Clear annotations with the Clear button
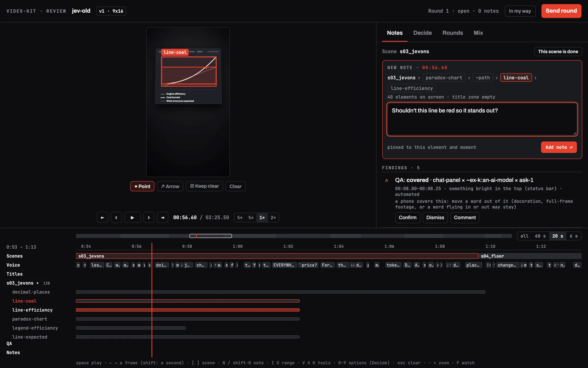The width and height of the screenshot is (588, 368). coord(235,186)
